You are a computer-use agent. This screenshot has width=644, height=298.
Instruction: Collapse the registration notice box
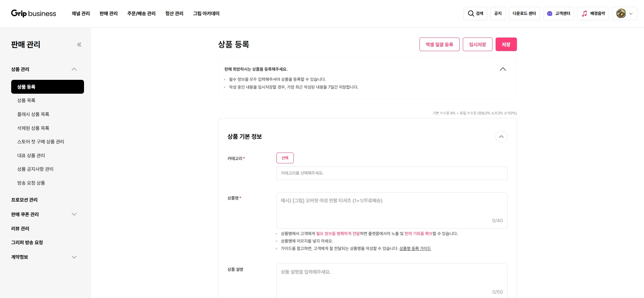tap(503, 69)
